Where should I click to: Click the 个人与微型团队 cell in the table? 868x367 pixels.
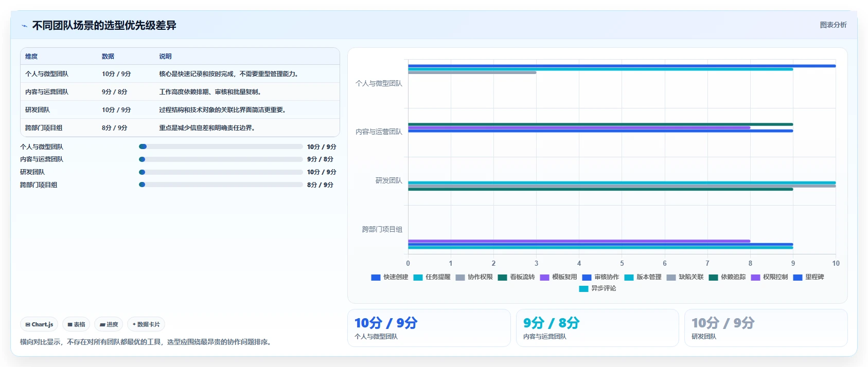pyautogui.click(x=47, y=74)
